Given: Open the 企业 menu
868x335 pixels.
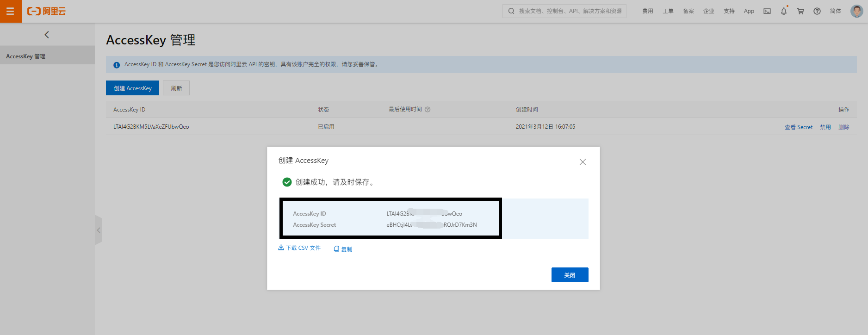Looking at the screenshot, I should click(x=709, y=11).
